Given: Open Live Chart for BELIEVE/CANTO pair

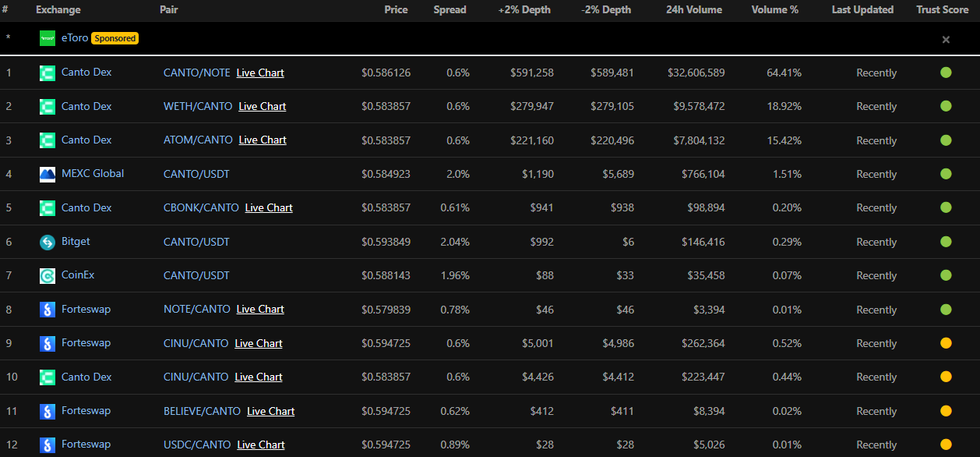Looking at the screenshot, I should (270, 411).
